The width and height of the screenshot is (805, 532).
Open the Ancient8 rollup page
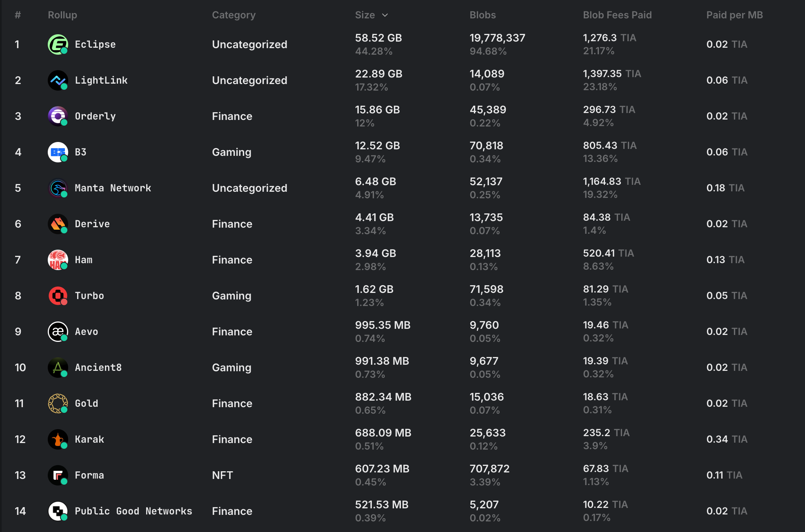coord(98,368)
